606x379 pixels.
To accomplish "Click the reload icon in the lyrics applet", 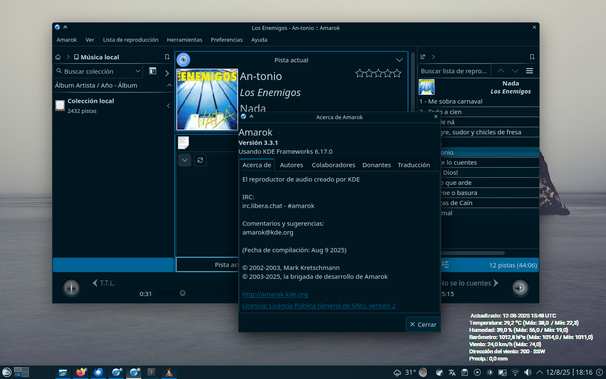I will (200, 160).
